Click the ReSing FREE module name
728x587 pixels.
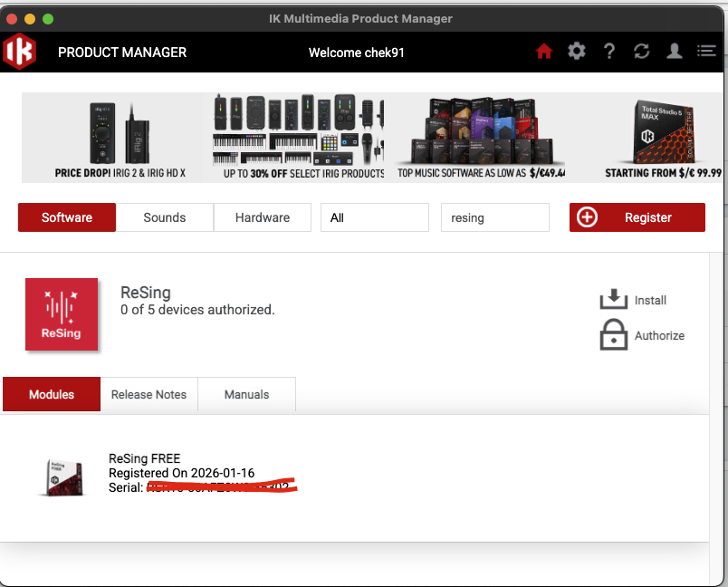tap(144, 458)
